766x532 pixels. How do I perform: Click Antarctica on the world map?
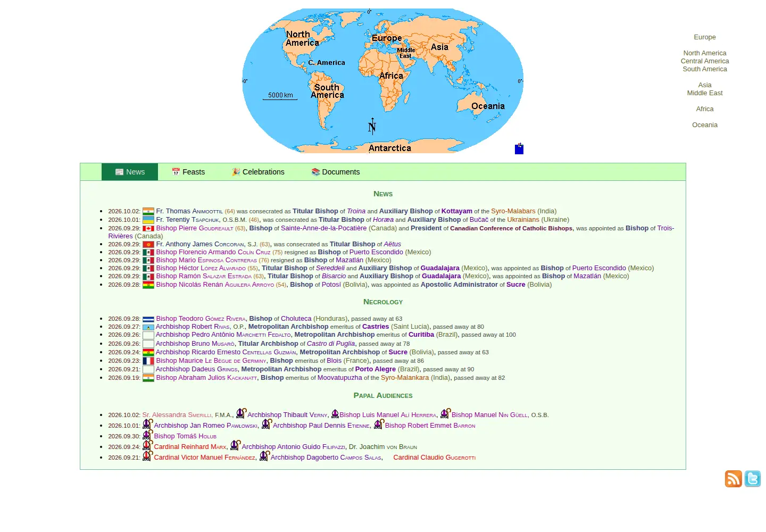tap(390, 148)
